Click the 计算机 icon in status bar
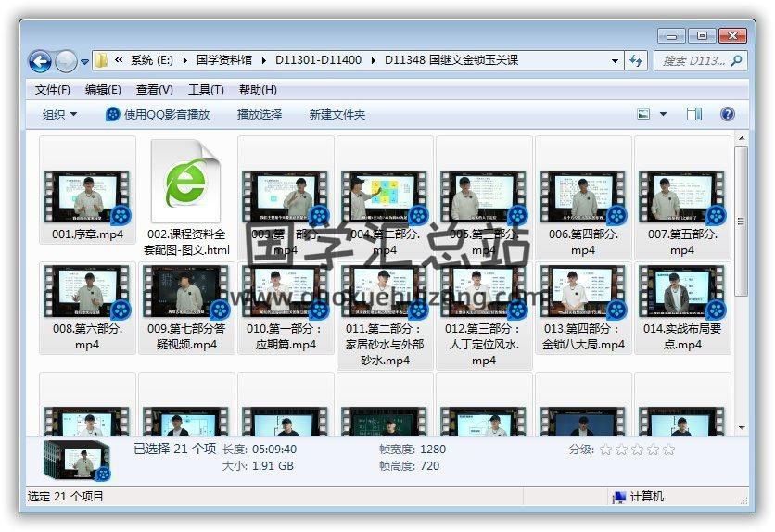This screenshot has height=532, width=775. pyautogui.click(x=619, y=497)
